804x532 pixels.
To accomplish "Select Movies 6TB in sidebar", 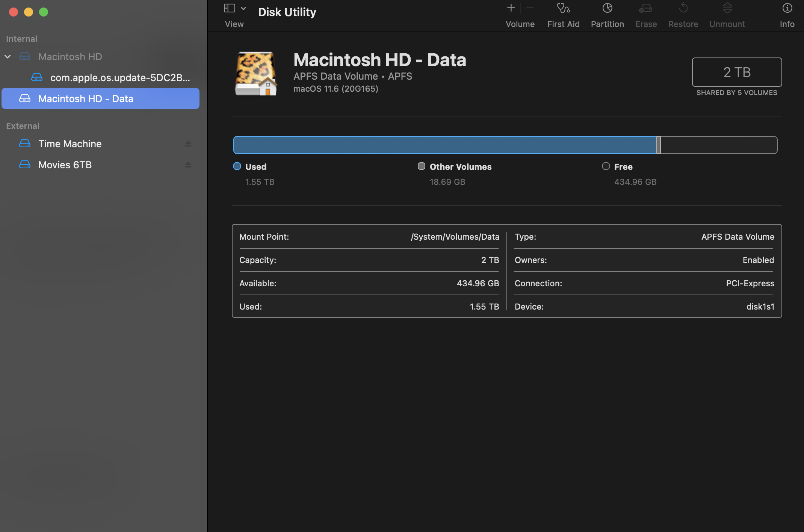I will pos(65,165).
